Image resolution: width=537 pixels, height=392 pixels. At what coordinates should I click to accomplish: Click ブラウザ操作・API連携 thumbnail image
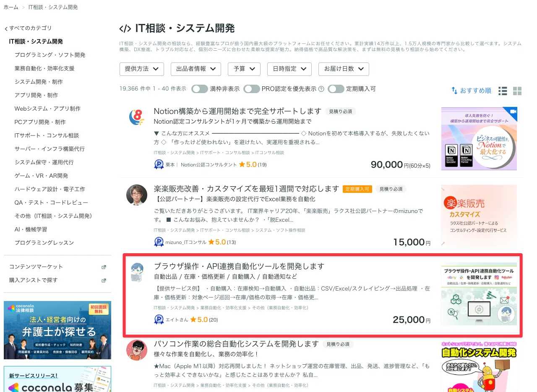pyautogui.click(x=479, y=293)
